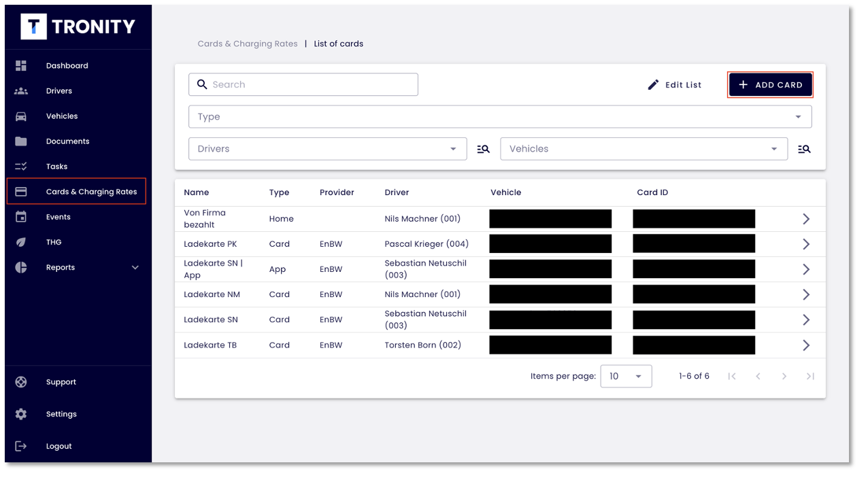Click into the Search input field

(x=303, y=84)
